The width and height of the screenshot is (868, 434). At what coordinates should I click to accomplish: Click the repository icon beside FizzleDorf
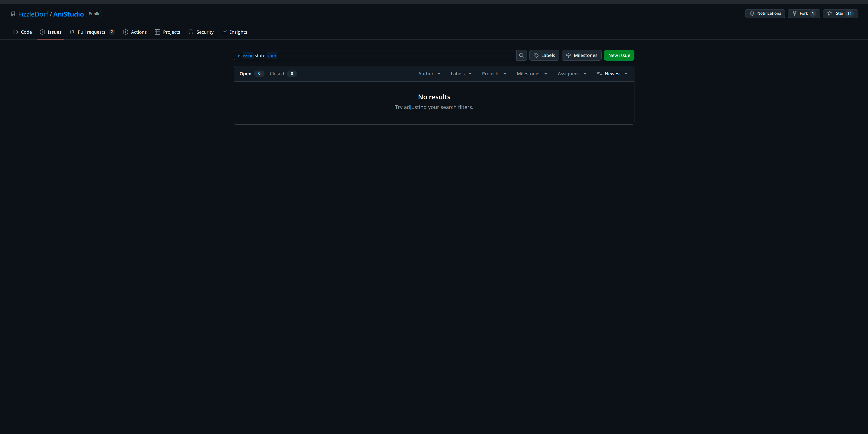click(13, 14)
